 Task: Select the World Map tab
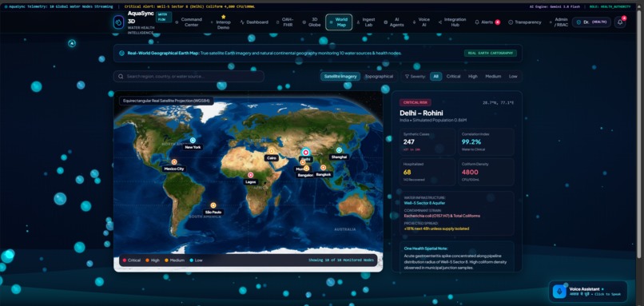[x=339, y=22]
